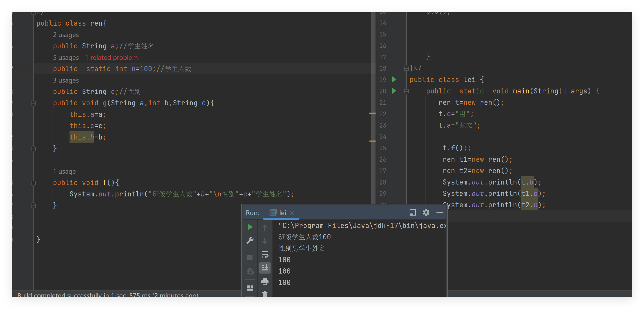Jump down the stack trace with the down arrow

click(265, 241)
